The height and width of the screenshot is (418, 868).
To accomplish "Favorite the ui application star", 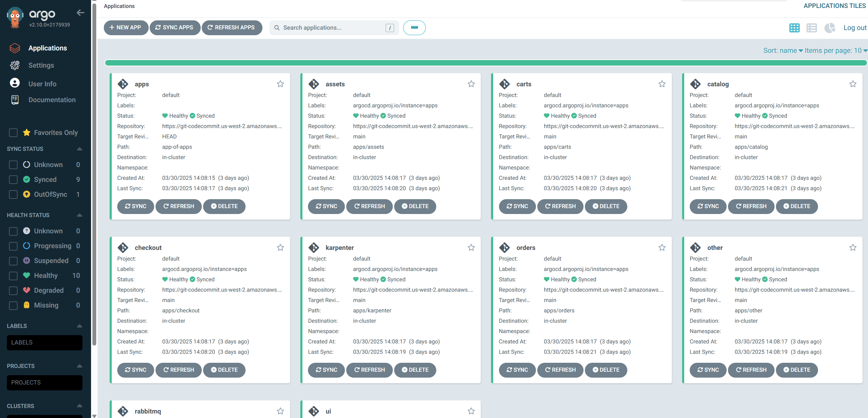I will 471,411.
